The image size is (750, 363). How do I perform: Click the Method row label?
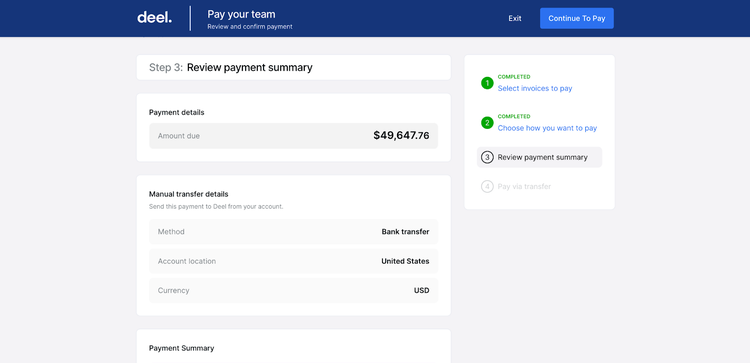[x=171, y=231]
